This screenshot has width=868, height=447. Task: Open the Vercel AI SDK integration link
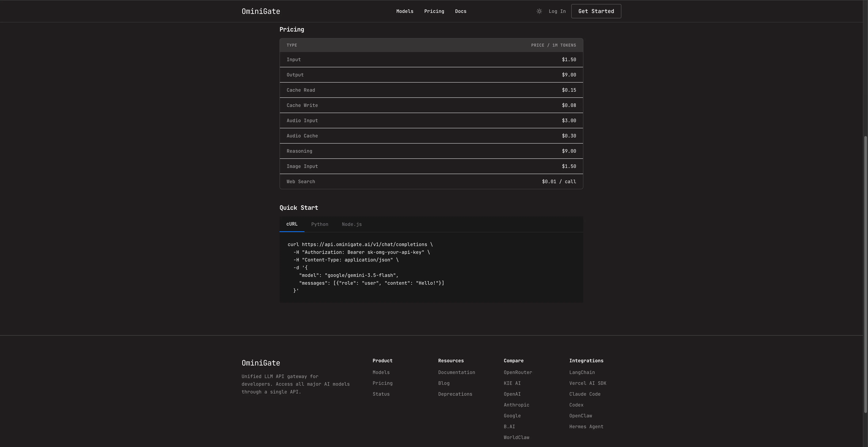coord(588,383)
